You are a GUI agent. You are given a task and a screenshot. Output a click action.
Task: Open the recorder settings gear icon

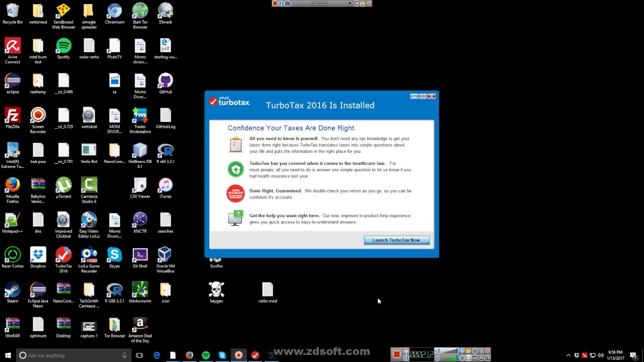[x=474, y=351]
